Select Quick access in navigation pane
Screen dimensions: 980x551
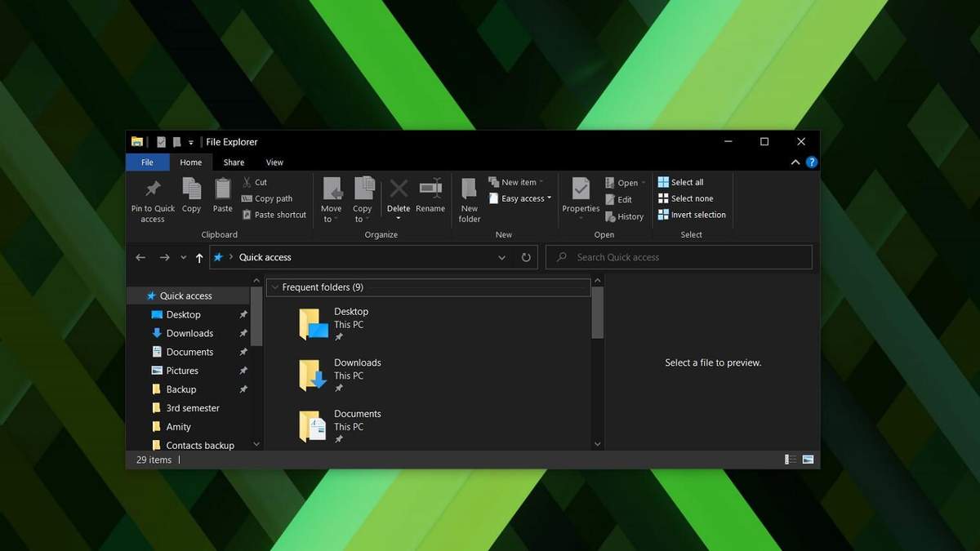pos(185,296)
